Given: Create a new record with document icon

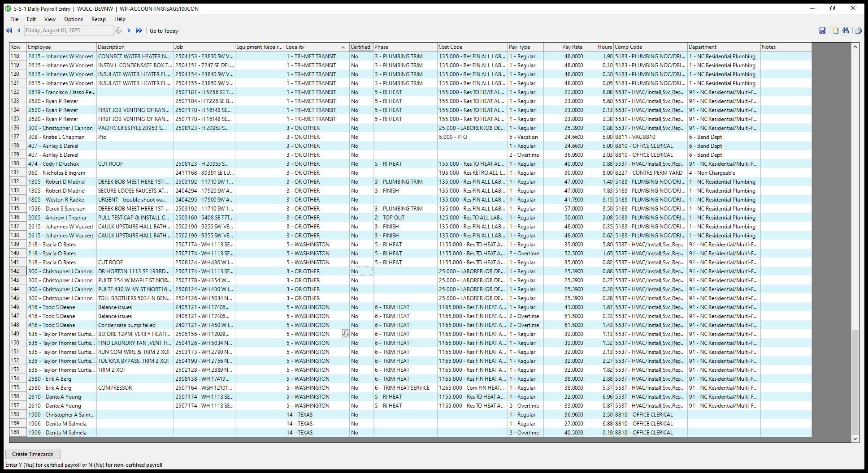Looking at the screenshot, I should click(835, 30).
